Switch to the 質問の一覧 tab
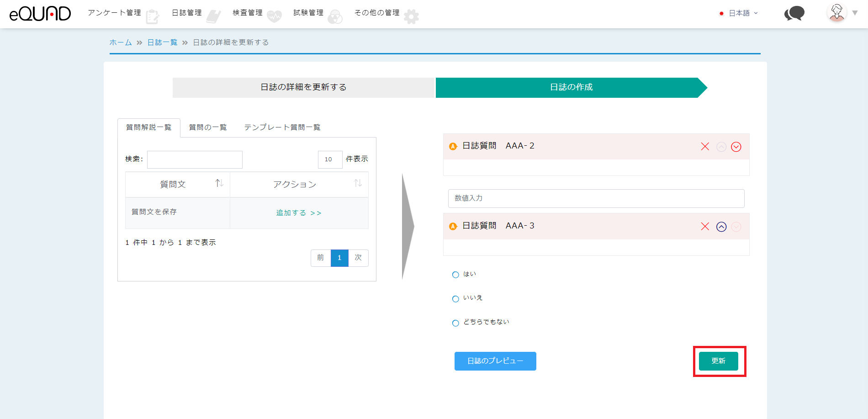 (x=208, y=127)
